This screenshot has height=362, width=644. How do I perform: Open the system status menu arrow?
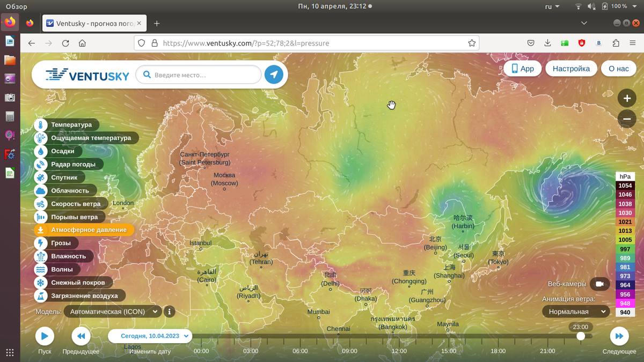point(634,6)
